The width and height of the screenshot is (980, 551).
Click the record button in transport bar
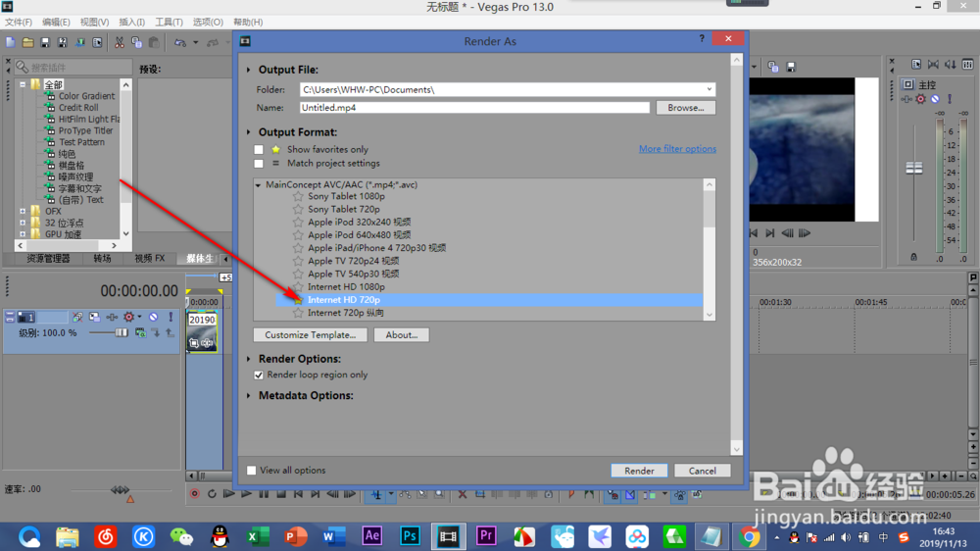[x=194, y=494]
